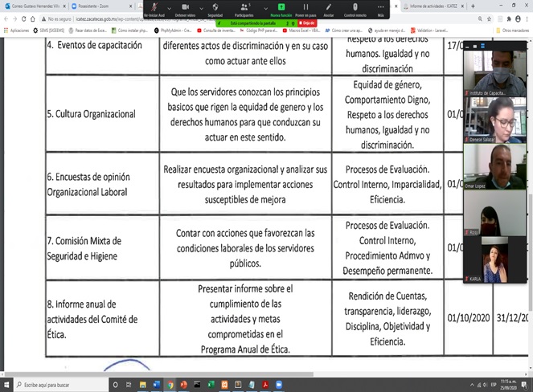
Task: Open Pasar datos de Exce... bookmark
Action: point(88,31)
